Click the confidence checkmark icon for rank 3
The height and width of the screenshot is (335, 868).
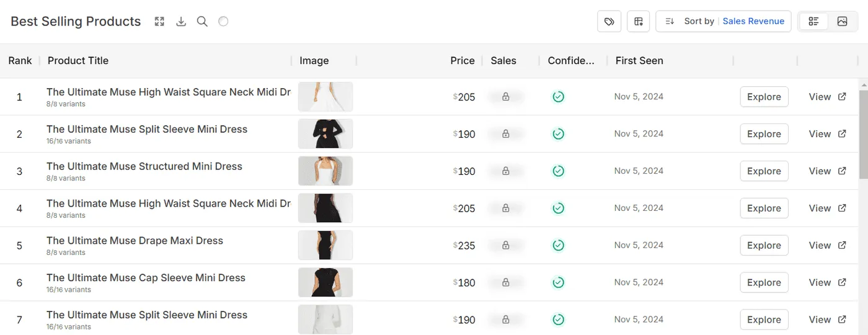pos(558,171)
